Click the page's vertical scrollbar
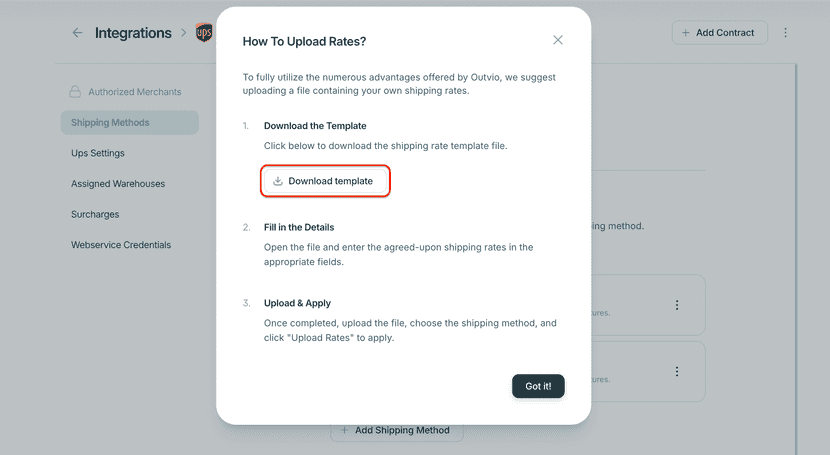 coord(796,250)
